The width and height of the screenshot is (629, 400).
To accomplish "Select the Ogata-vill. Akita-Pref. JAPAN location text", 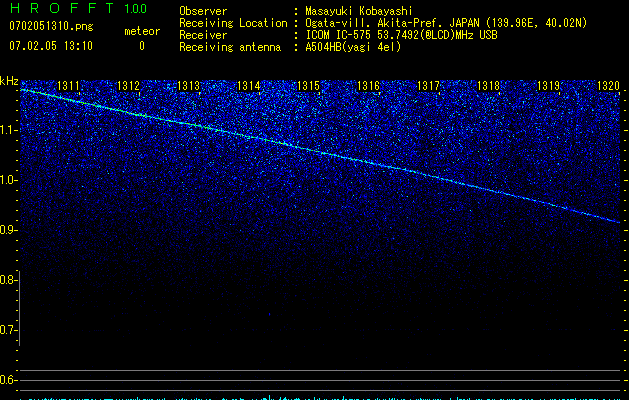I will pos(446,23).
